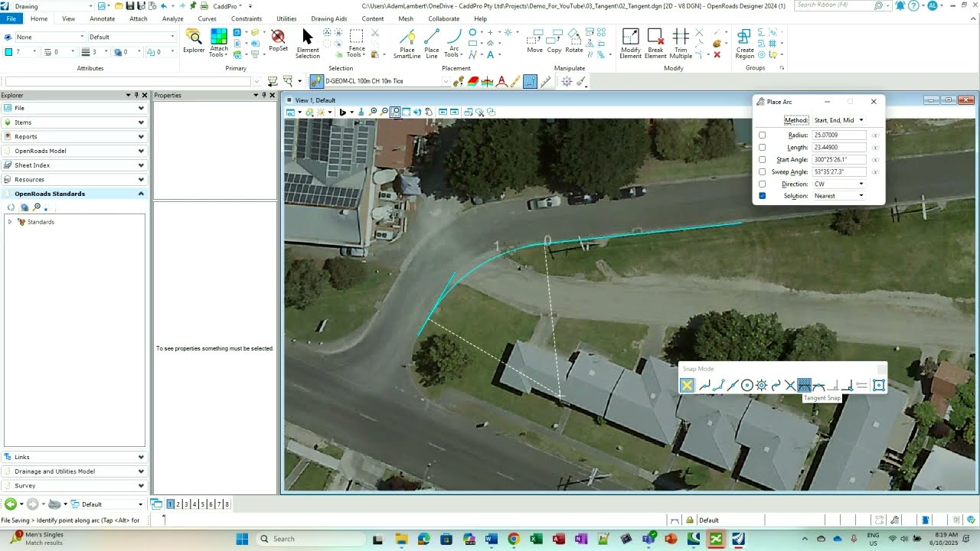Enable the Radius lock checkbox

pos(762,135)
